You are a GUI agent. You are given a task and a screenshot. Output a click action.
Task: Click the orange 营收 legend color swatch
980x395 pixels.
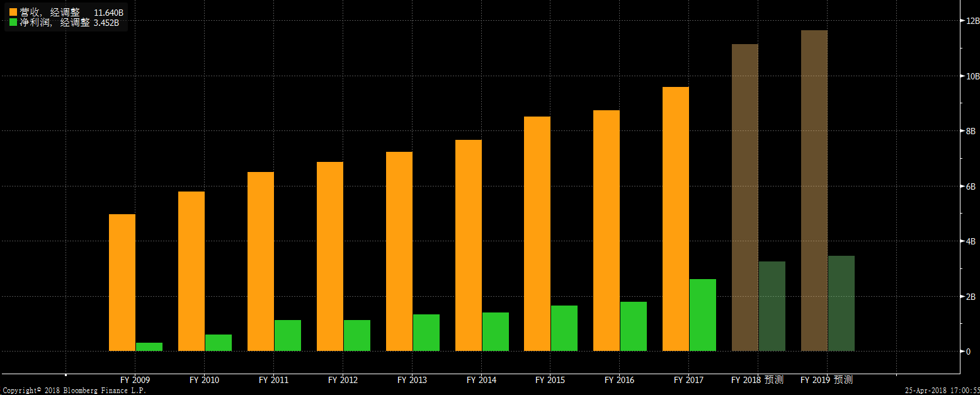[x=13, y=12]
